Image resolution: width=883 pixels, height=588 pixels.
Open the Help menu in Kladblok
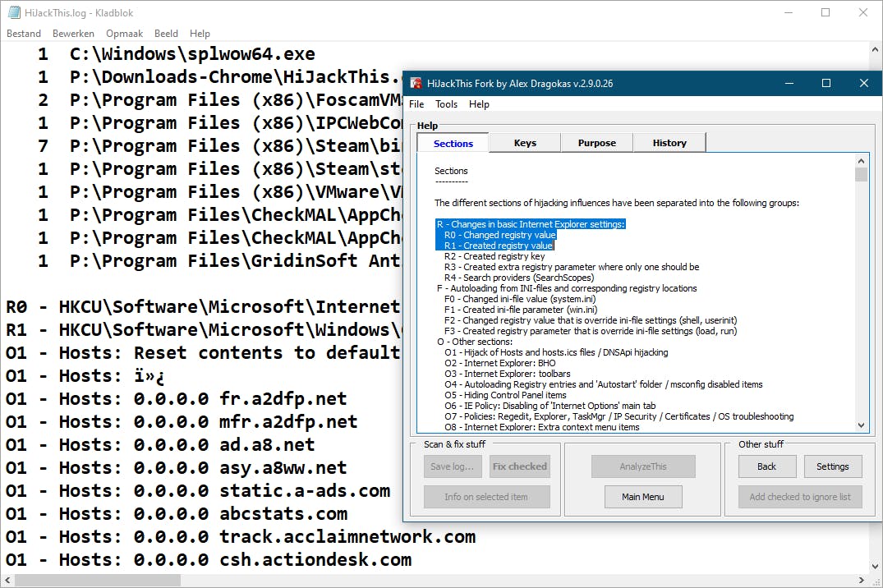(200, 34)
